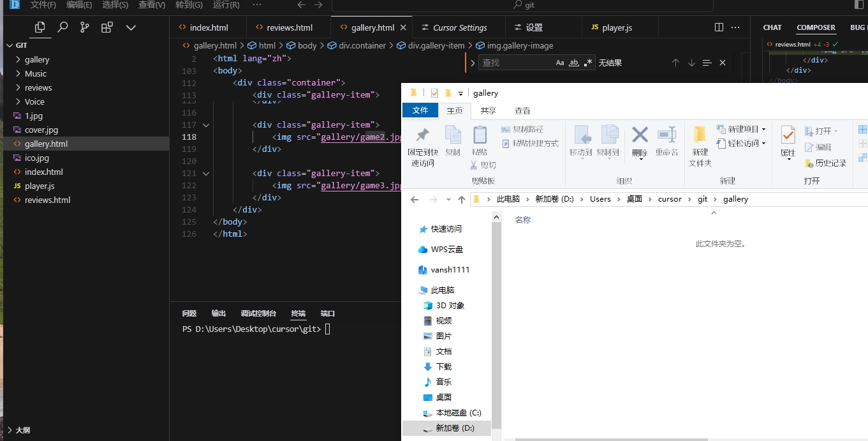
Task: Open the 共享 ribbon tab
Action: coord(488,110)
